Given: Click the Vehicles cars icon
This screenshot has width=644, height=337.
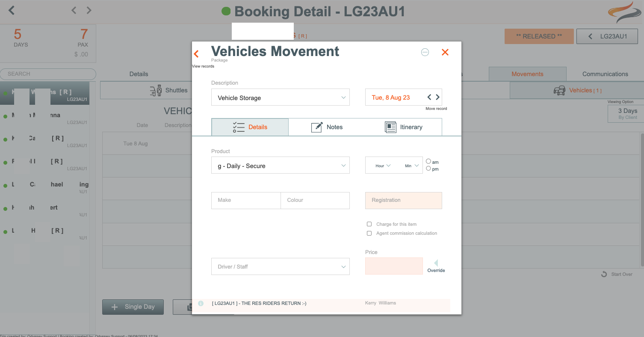Looking at the screenshot, I should [x=559, y=90].
